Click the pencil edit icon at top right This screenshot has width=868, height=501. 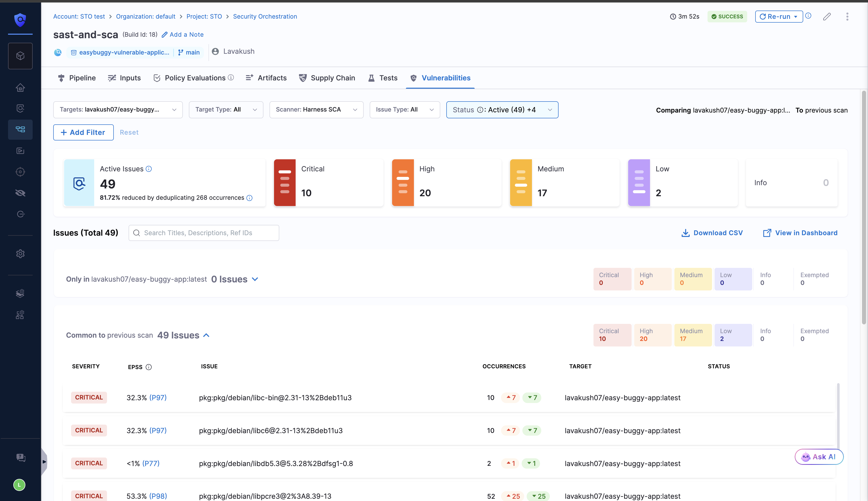tap(827, 17)
